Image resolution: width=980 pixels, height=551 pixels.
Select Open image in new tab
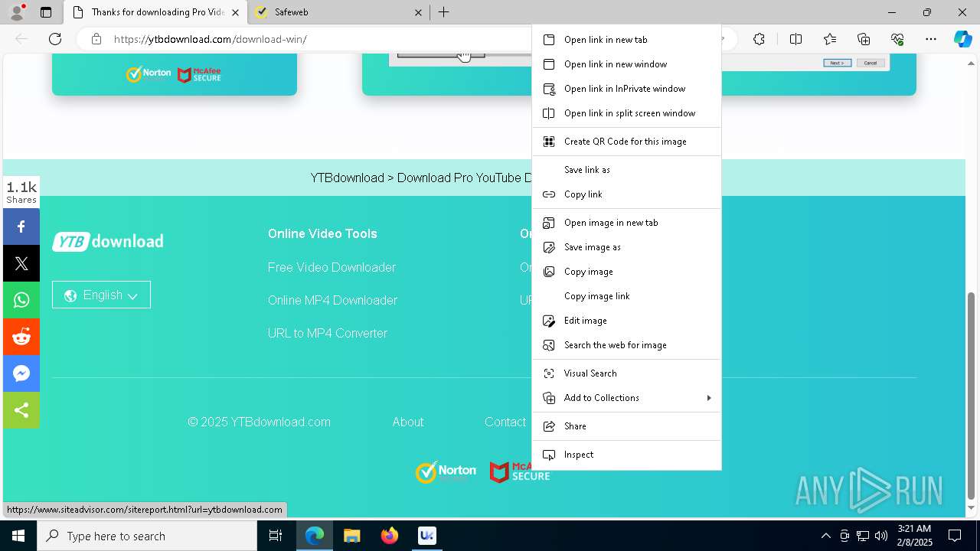pos(626,223)
